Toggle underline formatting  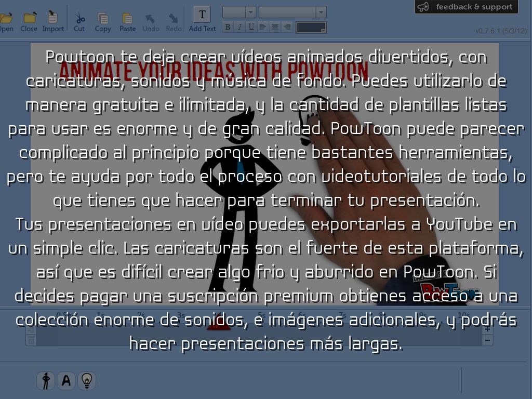(x=251, y=27)
